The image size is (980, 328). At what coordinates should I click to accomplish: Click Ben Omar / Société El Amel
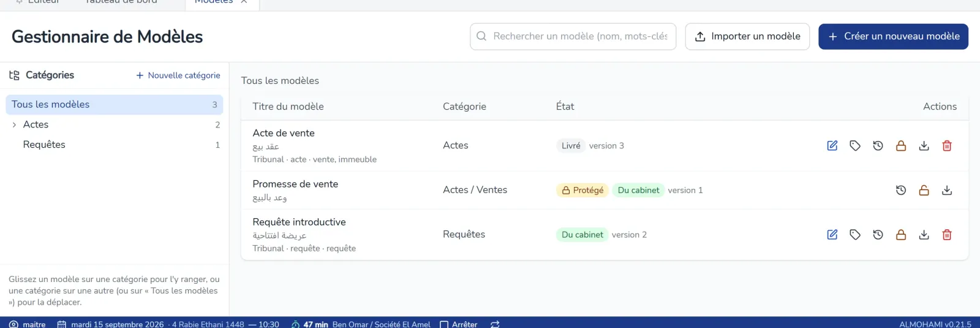coord(382,324)
